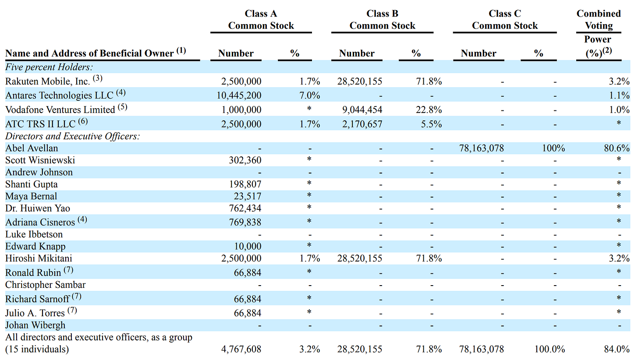Viewport: 638px width, 364px height.
Task: Click the value 769,838
Action: pyautogui.click(x=246, y=222)
